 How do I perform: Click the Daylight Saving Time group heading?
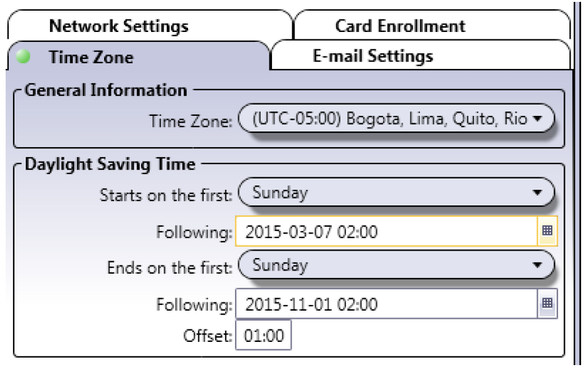(x=110, y=164)
